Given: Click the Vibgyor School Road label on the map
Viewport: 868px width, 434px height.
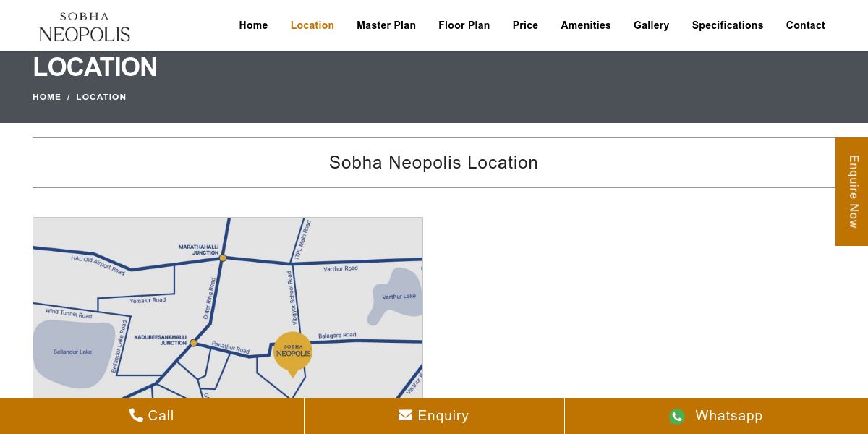Looking at the screenshot, I should coord(291,297).
